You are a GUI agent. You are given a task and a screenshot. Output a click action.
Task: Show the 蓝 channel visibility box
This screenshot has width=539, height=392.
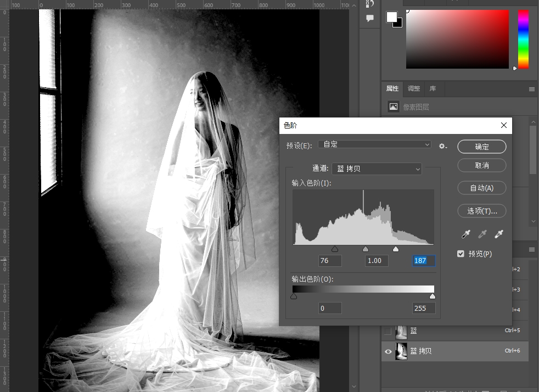(388, 331)
